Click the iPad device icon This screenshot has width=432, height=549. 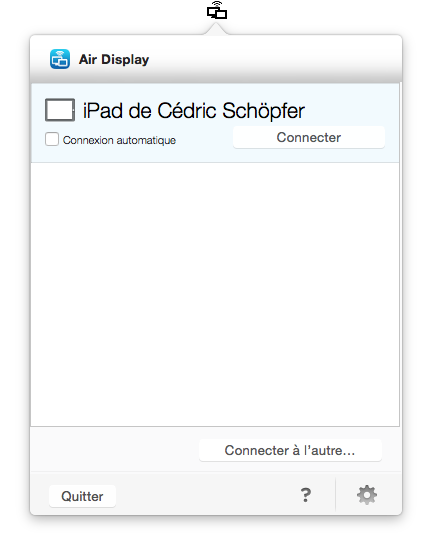[x=60, y=110]
